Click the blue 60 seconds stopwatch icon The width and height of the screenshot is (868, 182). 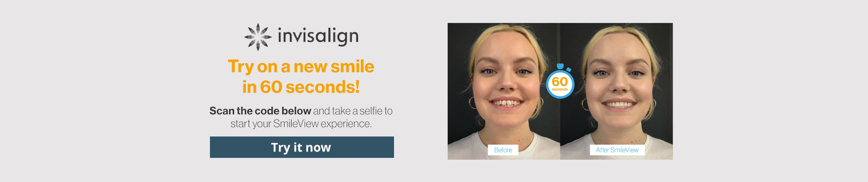pos(560,81)
